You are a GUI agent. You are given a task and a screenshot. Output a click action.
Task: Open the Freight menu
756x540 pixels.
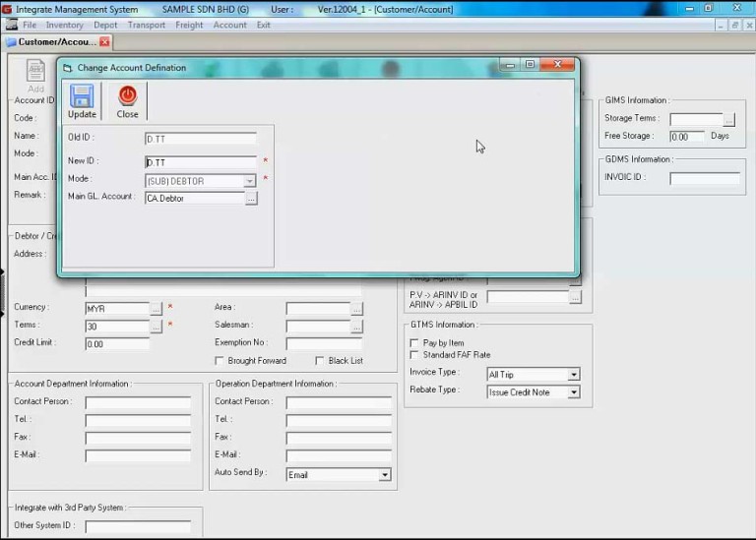189,25
